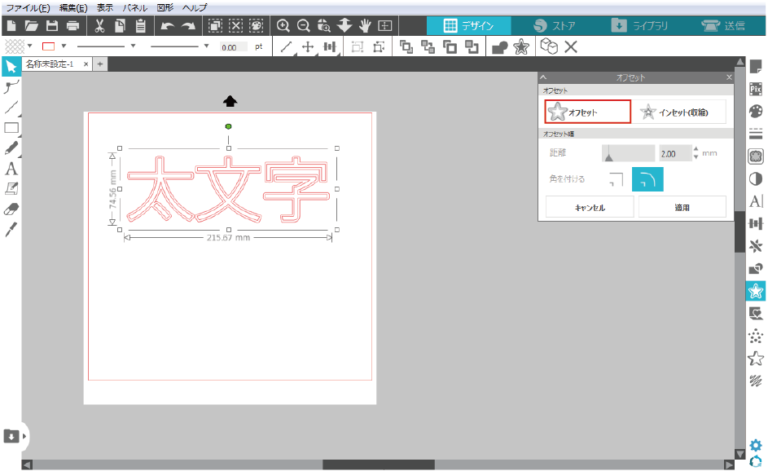
Task: Open the 図形 menu
Action: [x=165, y=8]
